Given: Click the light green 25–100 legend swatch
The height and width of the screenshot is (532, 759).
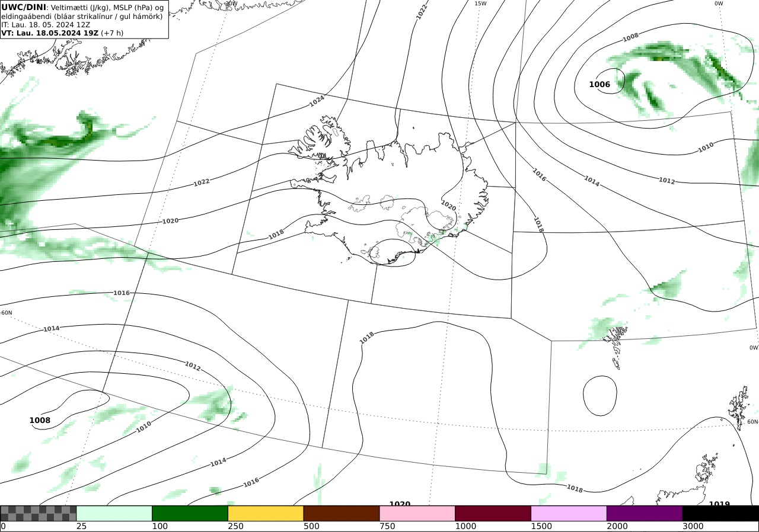Looking at the screenshot, I should point(114,513).
